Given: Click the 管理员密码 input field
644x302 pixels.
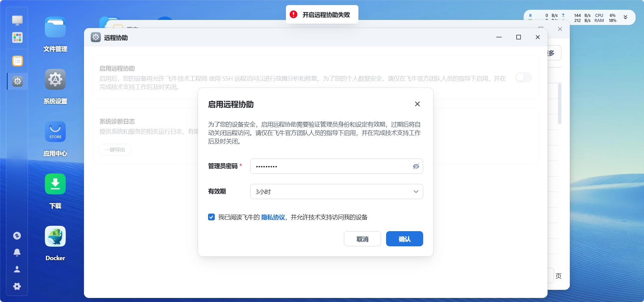Looking at the screenshot, I should pos(336,166).
